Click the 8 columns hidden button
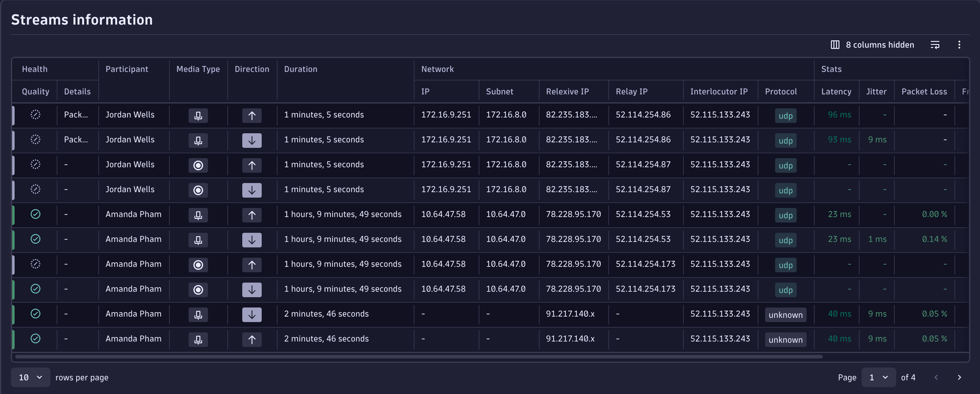Image resolution: width=980 pixels, height=394 pixels. [879, 45]
